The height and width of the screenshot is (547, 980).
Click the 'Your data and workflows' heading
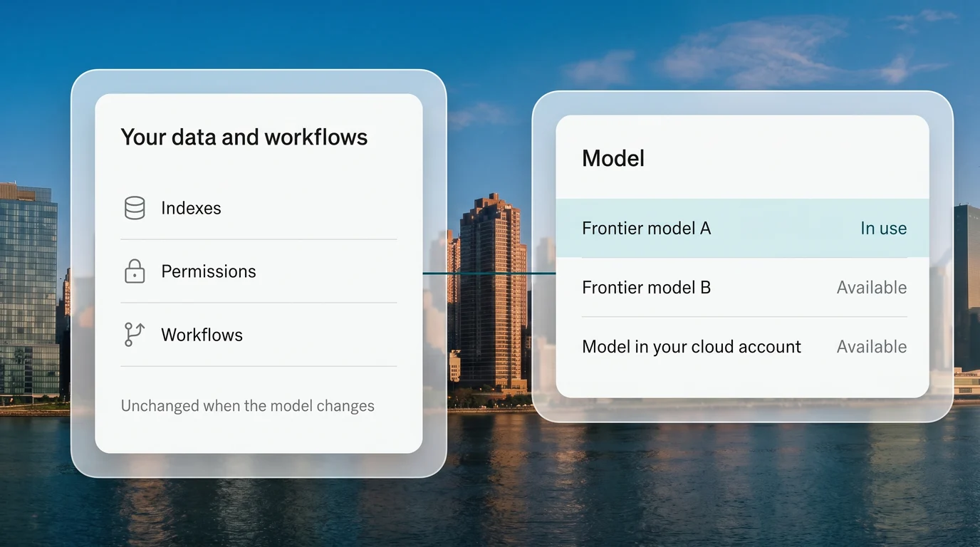pos(244,137)
